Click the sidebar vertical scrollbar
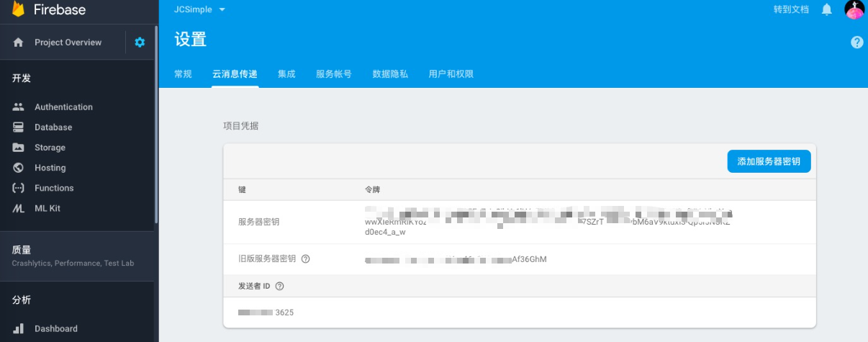Image resolution: width=868 pixels, height=342 pixels. click(156, 126)
